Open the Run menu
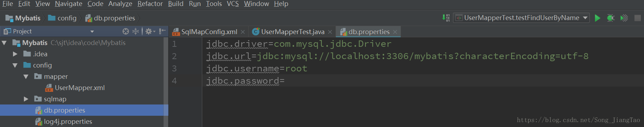 pyautogui.click(x=195, y=4)
